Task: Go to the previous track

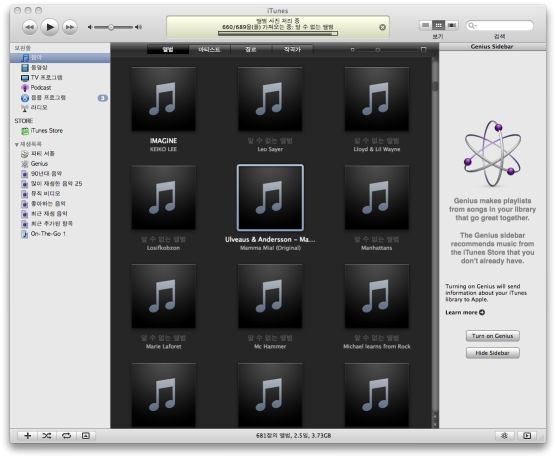Action: (29, 27)
